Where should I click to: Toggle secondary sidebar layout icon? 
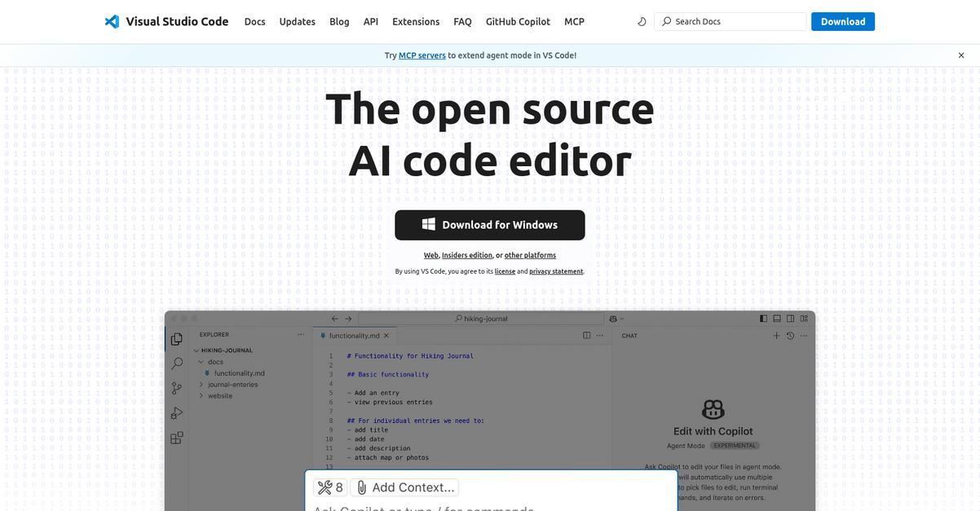click(x=790, y=319)
